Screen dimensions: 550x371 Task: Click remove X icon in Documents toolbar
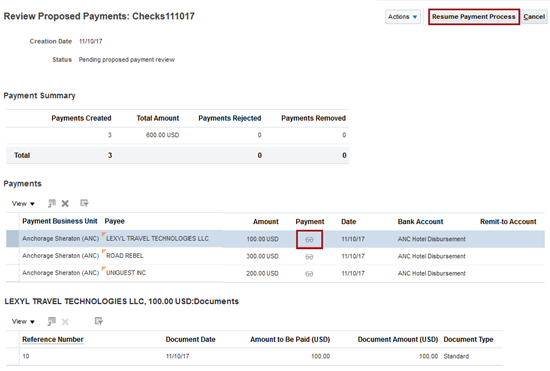[65, 321]
